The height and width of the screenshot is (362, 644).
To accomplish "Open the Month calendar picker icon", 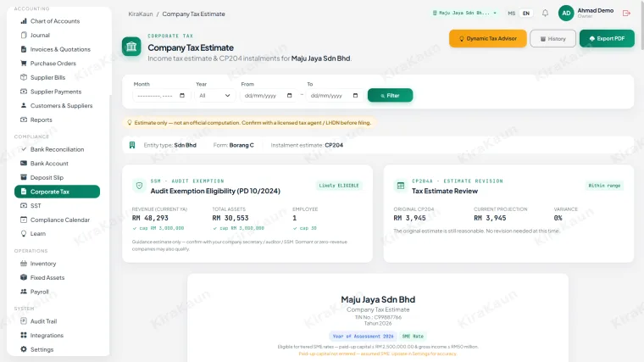I will (182, 95).
